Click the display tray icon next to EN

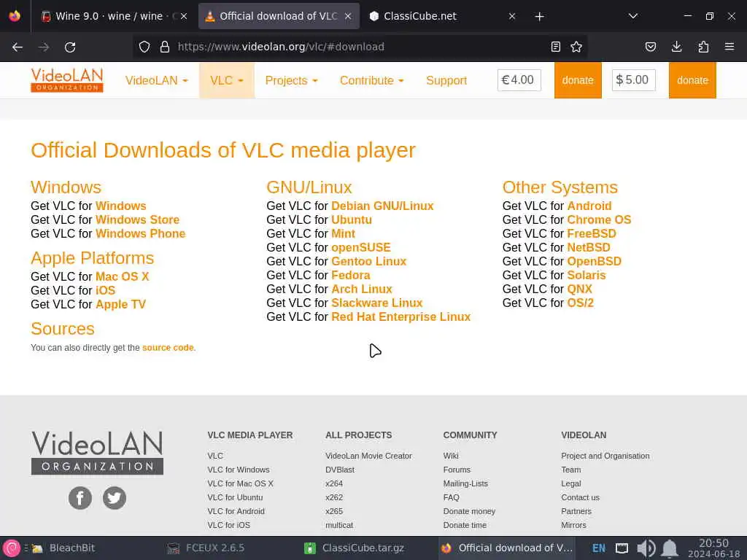coord(622,548)
